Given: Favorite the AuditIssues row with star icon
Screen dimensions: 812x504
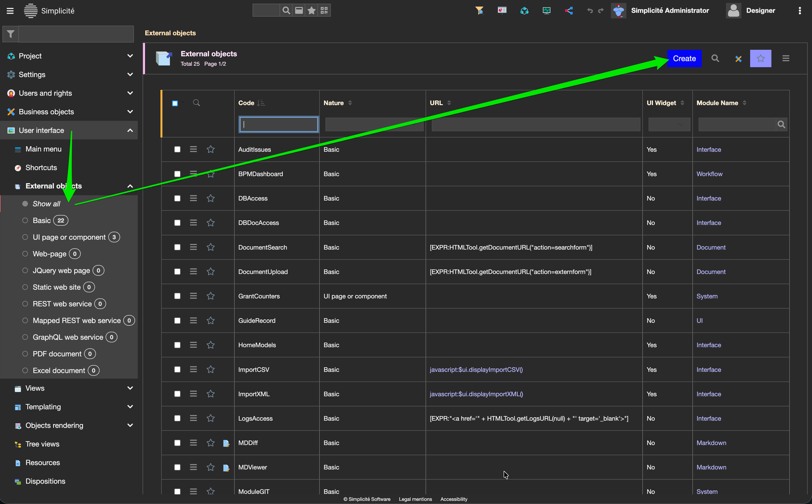Looking at the screenshot, I should (x=210, y=149).
